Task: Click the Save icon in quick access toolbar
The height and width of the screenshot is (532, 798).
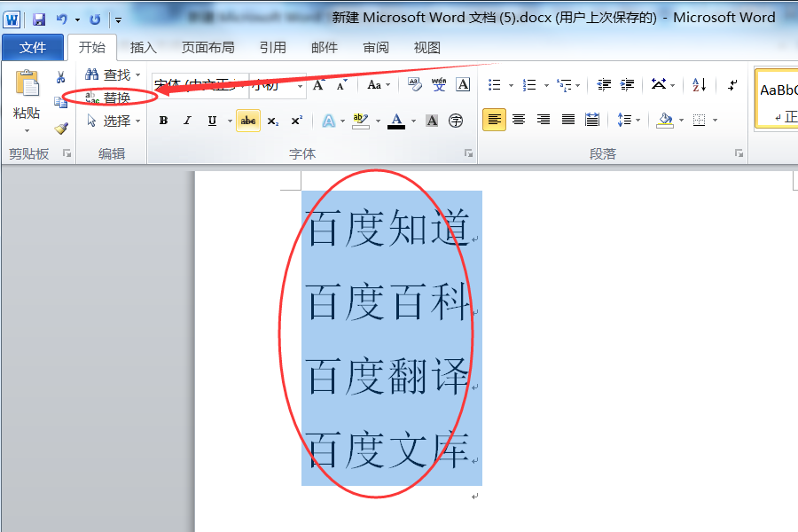Action: (39, 20)
